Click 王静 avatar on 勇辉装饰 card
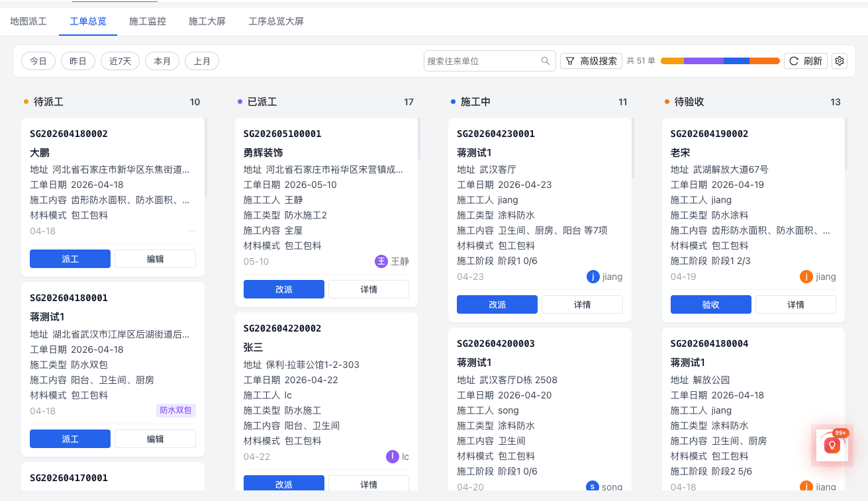This screenshot has width=868, height=501. (381, 261)
